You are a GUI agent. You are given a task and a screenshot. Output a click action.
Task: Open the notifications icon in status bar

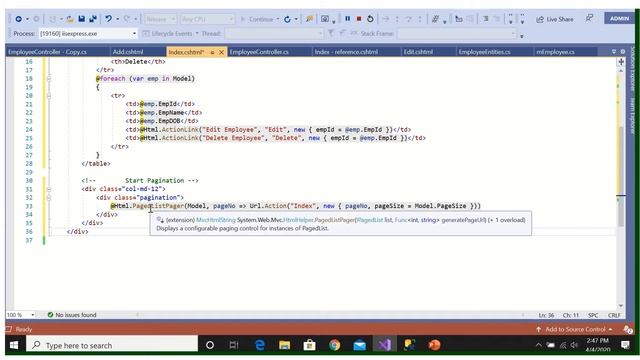point(628,329)
